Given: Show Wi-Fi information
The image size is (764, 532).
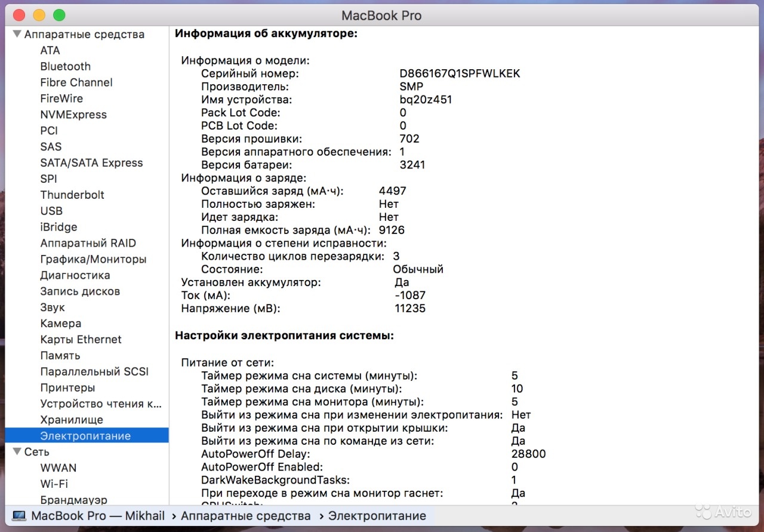Looking at the screenshot, I should pyautogui.click(x=54, y=484).
